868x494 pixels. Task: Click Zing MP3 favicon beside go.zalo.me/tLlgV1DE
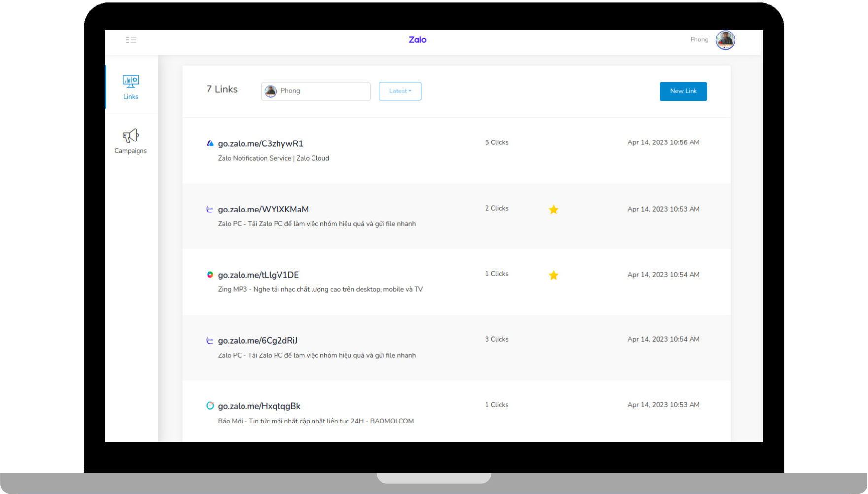pos(210,275)
